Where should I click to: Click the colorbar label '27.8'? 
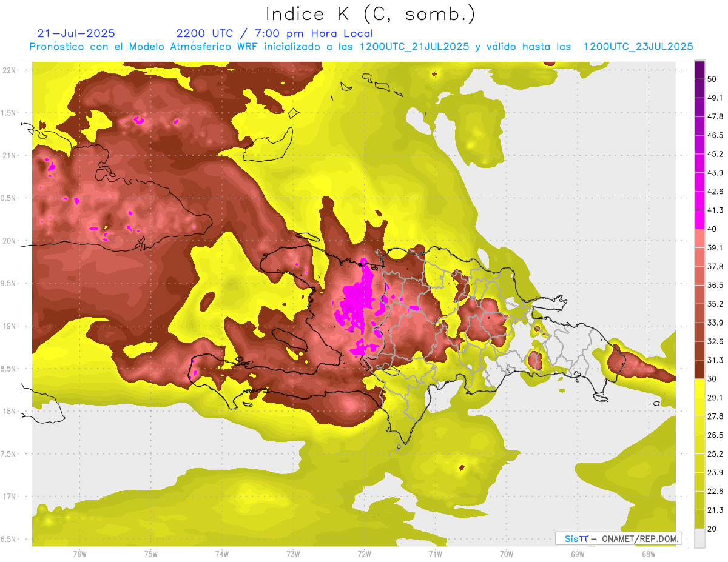[716, 416]
